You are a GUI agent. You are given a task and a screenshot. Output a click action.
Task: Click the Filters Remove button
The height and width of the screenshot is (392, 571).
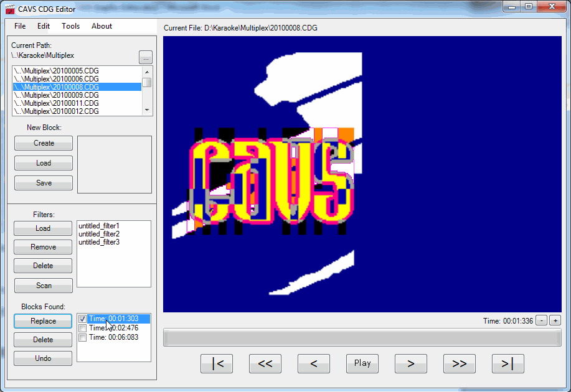tap(43, 247)
